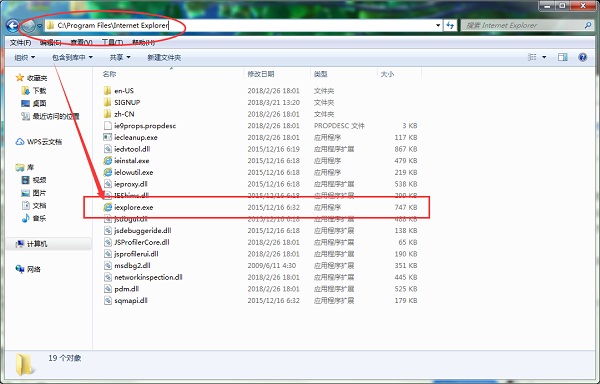
Task: Click the search magnifier icon
Action: tap(587, 25)
